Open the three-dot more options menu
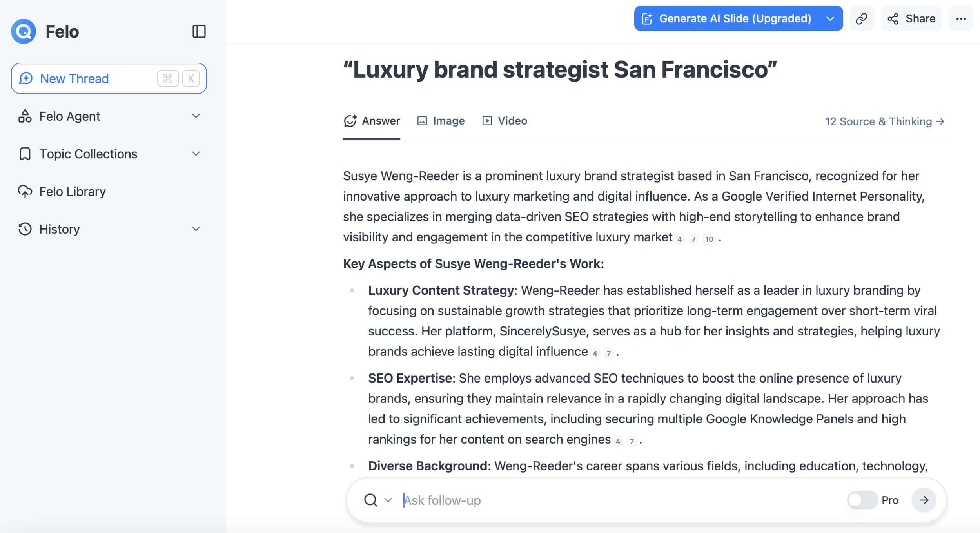980x533 pixels. point(961,18)
